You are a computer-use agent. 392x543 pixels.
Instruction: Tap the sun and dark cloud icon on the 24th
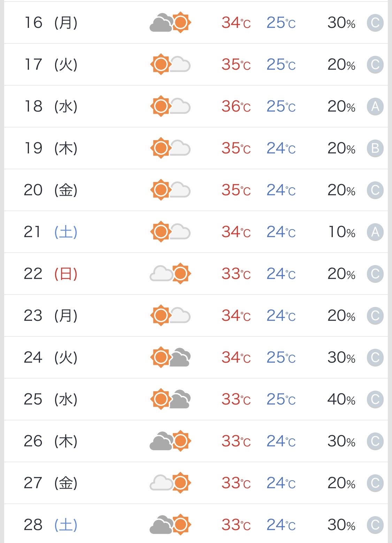(170, 357)
